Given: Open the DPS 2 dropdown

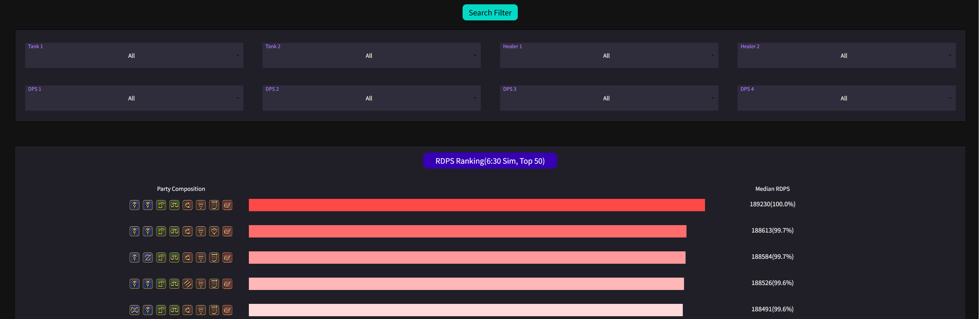Looking at the screenshot, I should tap(372, 98).
